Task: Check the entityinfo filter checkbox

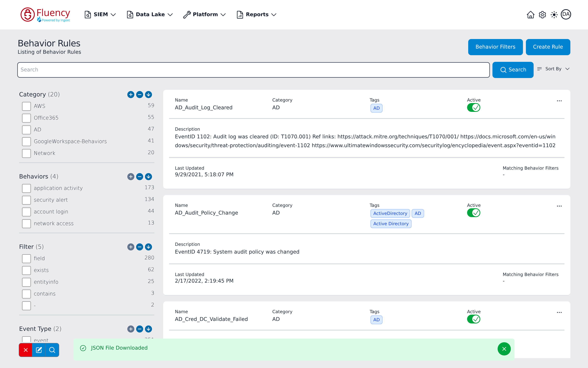Action: click(x=26, y=282)
